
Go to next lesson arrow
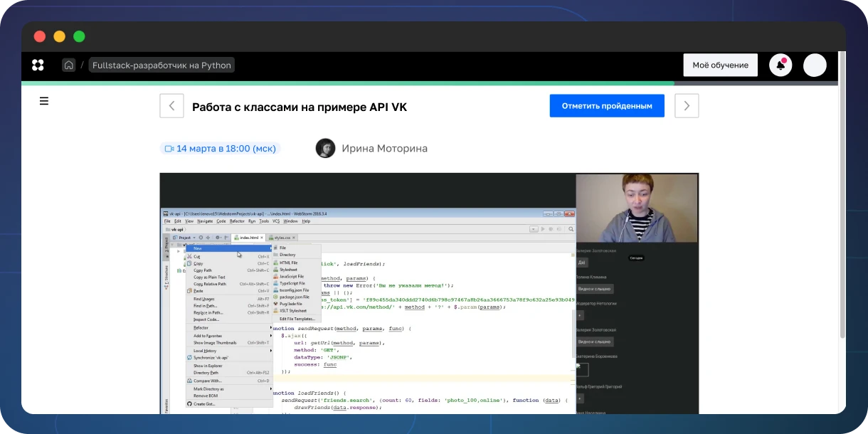tap(687, 106)
